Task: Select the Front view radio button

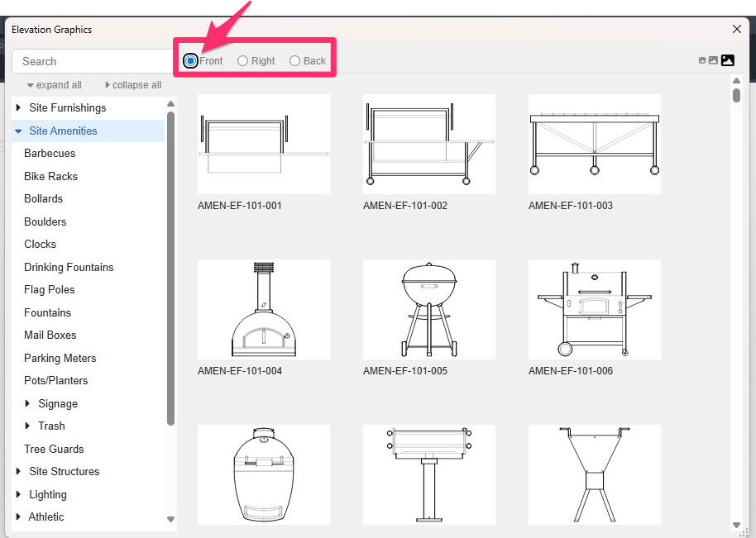Action: 191,60
